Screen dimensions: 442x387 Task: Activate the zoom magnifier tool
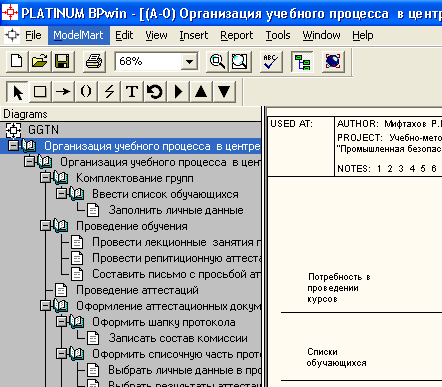click(217, 61)
